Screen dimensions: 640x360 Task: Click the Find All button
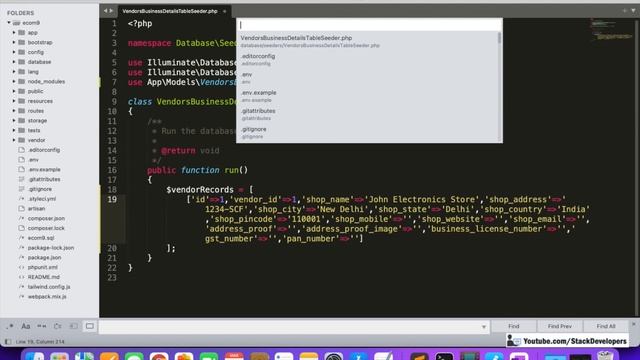tap(606, 326)
